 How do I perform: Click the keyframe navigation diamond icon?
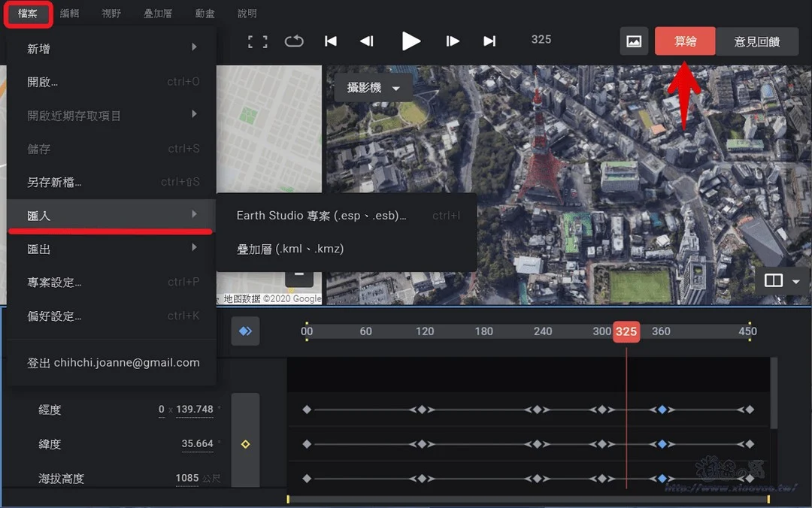pos(245,331)
